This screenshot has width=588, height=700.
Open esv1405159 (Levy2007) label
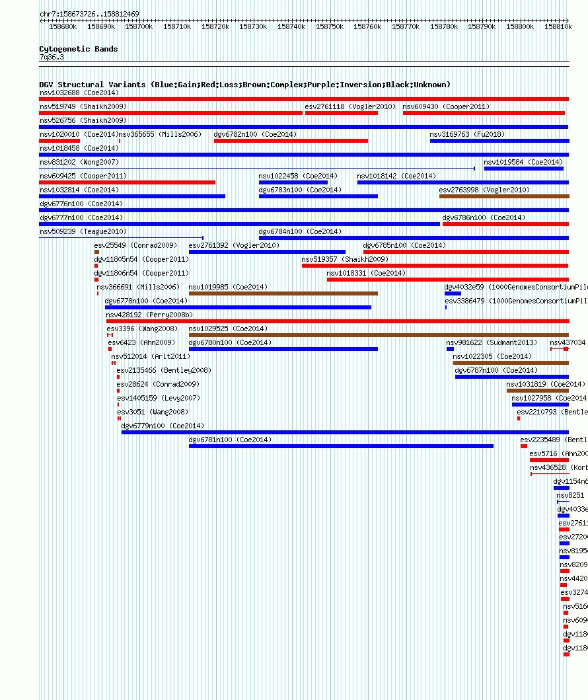pos(159,397)
